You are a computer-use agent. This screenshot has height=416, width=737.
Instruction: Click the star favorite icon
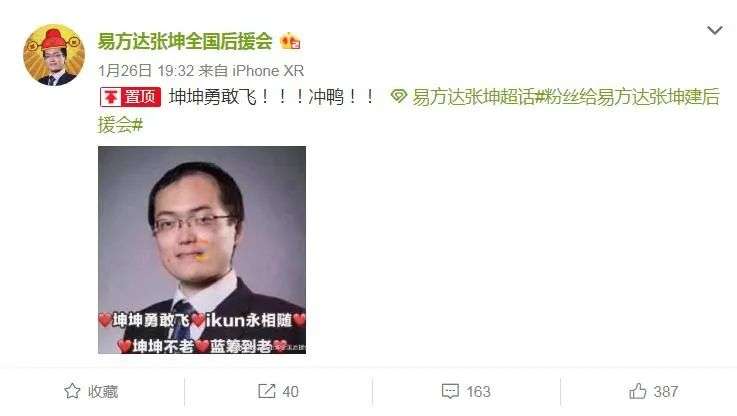pyautogui.click(x=72, y=391)
